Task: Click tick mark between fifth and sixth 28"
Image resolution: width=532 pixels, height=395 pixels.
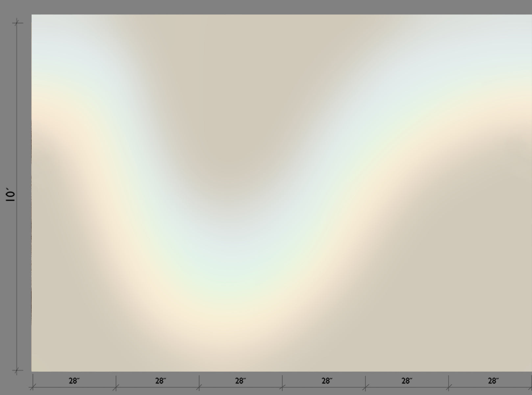Action: point(448,387)
